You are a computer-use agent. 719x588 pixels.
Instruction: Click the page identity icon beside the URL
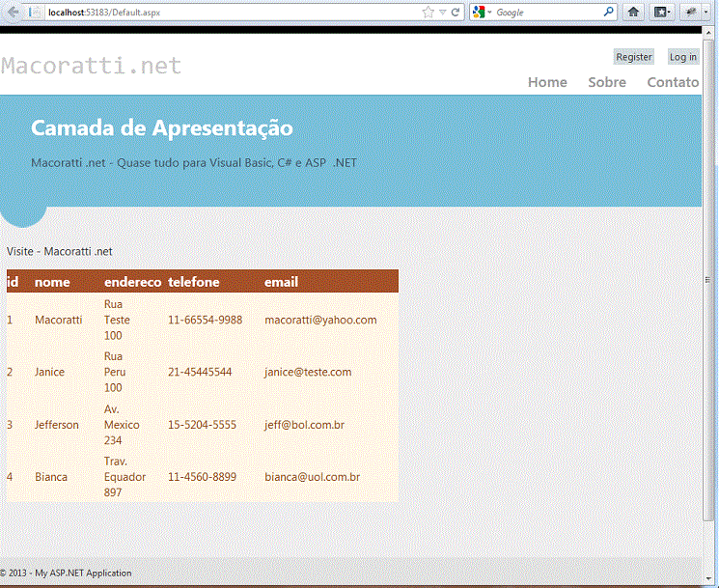[x=36, y=13]
